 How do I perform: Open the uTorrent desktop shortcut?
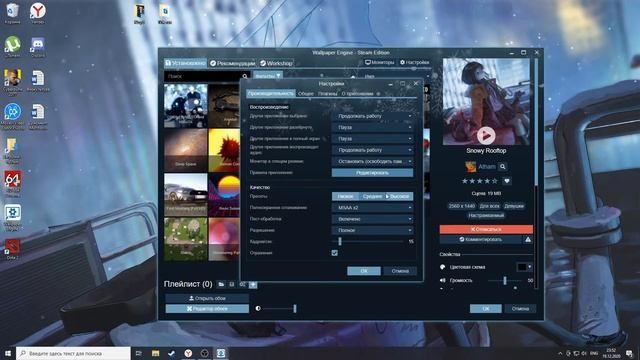[13, 46]
